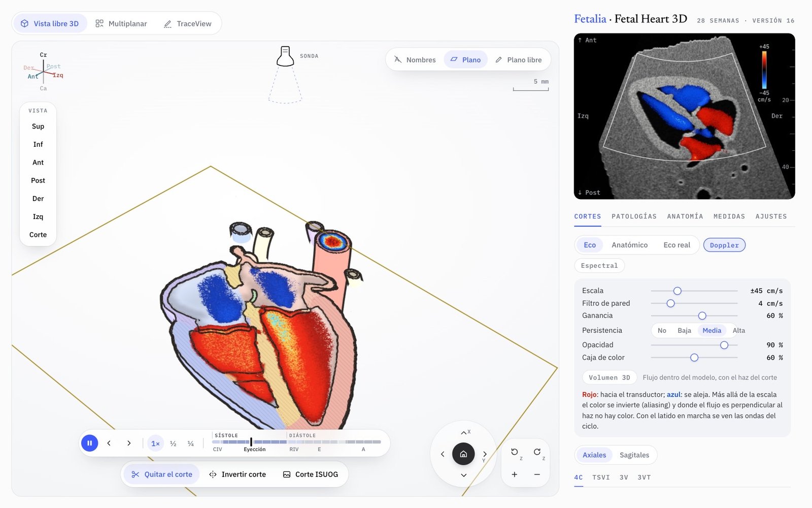The image size is (812, 508).
Task: Toggle Espectral Doppler chip
Action: click(599, 266)
